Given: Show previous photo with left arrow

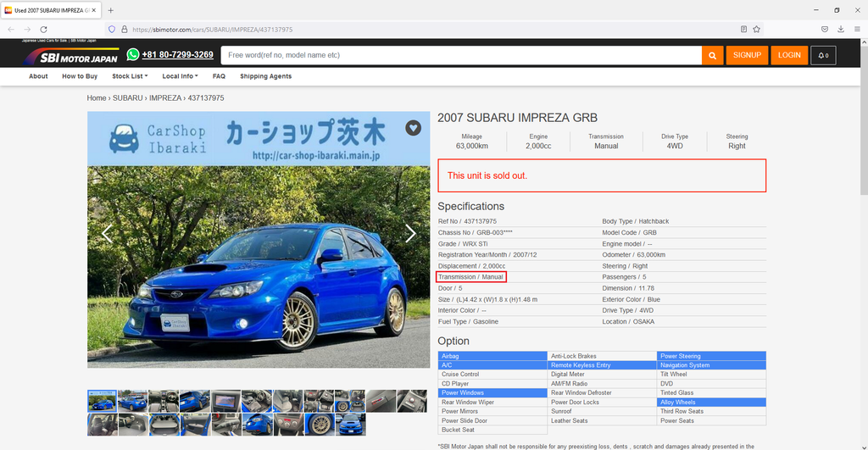Looking at the screenshot, I should 107,233.
